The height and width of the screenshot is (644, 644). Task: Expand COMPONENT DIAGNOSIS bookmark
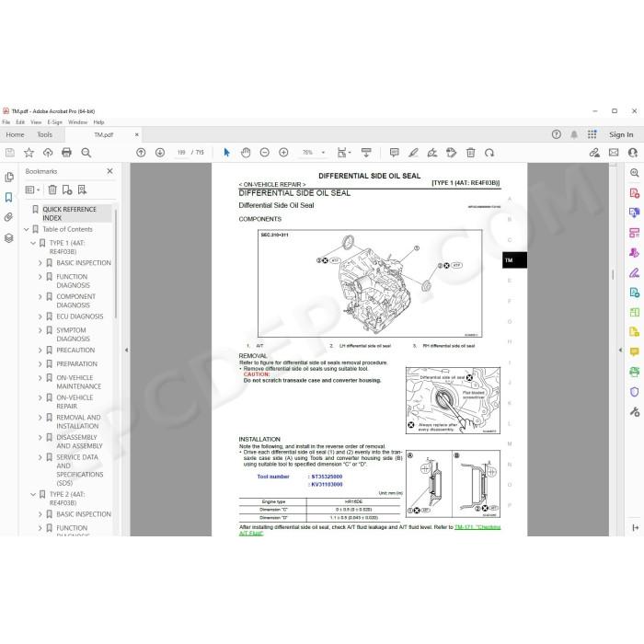coord(40,296)
